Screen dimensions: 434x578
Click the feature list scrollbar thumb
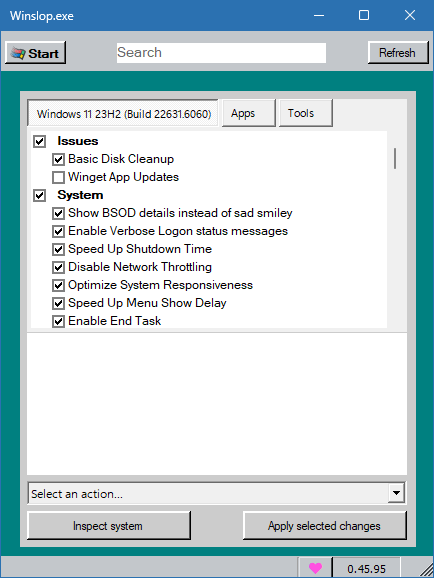coord(395,159)
